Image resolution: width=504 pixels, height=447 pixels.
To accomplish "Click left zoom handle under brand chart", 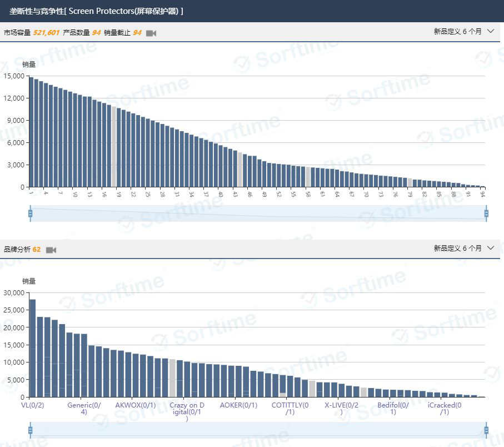I will [x=30, y=430].
